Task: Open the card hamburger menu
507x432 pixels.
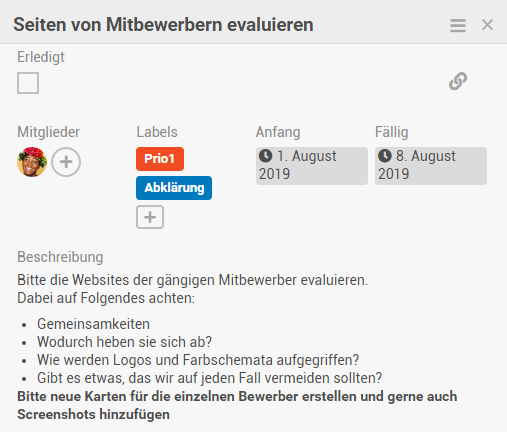Action: [458, 25]
